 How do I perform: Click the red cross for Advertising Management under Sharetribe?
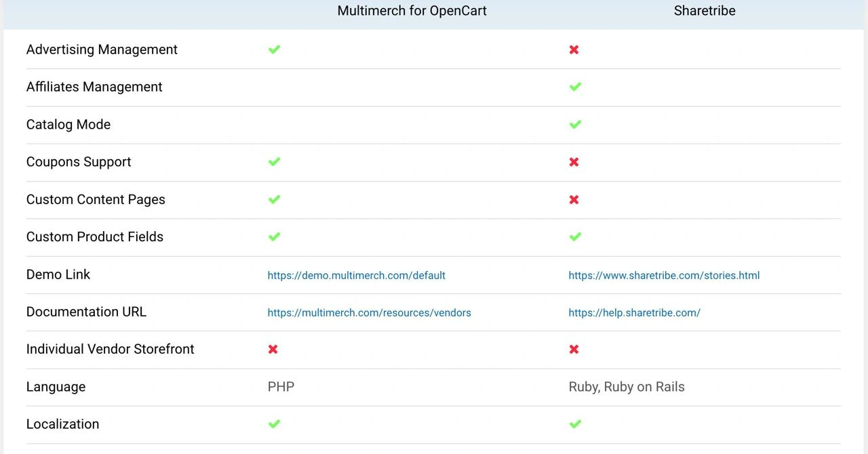574,49
